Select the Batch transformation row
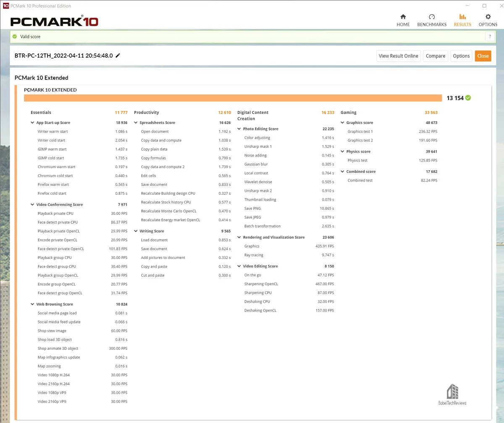 point(289,226)
